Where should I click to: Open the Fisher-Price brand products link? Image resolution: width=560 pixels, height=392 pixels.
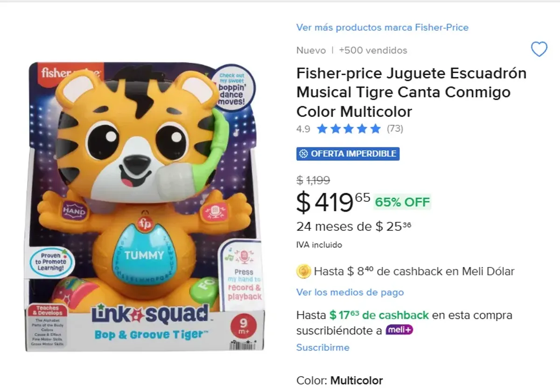coord(382,28)
